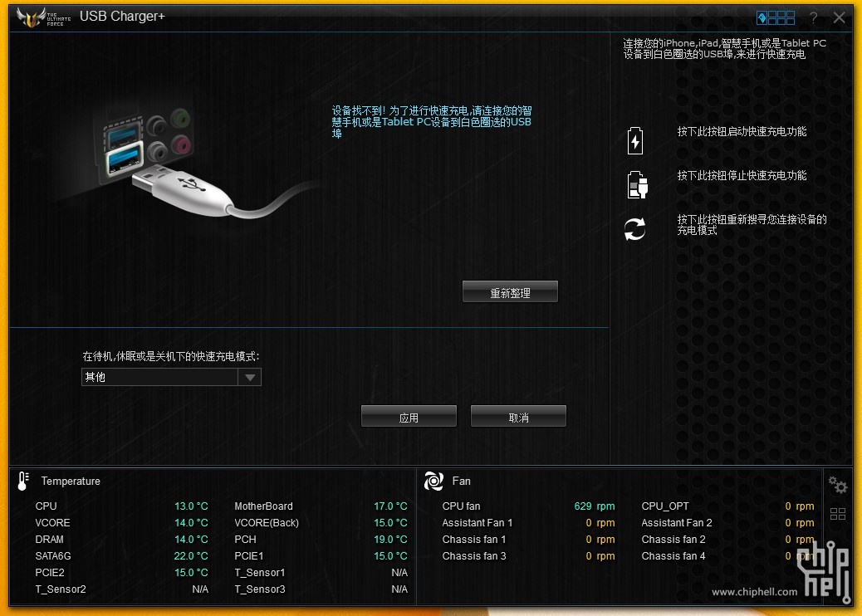The width and height of the screenshot is (862, 616).
Task: Click the Assistant Fan 1 label
Action: point(478,522)
